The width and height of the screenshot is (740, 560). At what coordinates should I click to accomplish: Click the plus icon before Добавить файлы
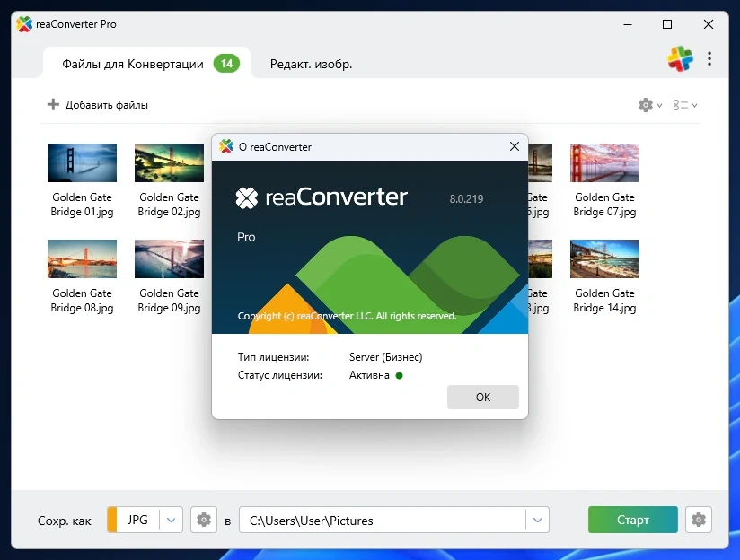click(x=53, y=104)
